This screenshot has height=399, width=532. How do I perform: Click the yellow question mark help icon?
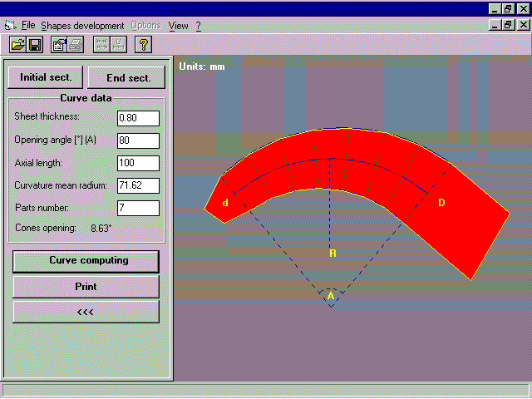143,44
